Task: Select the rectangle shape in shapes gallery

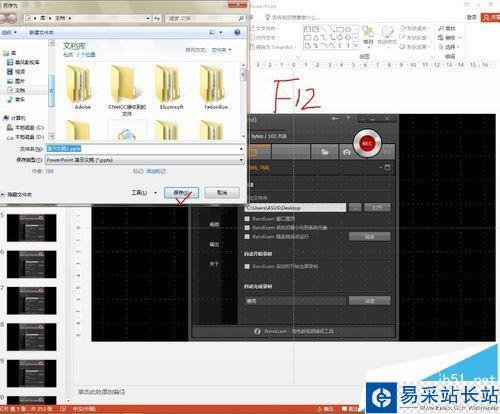Action: 340,29
